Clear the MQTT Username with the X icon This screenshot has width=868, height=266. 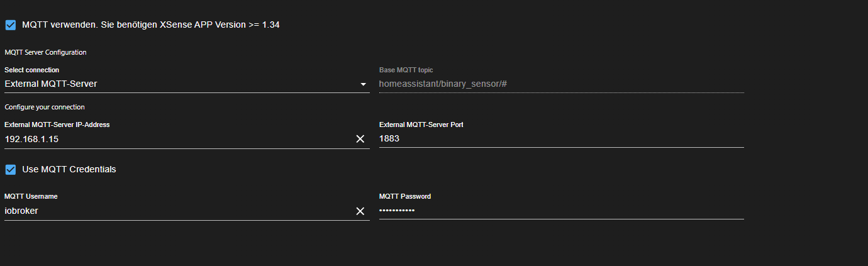(x=360, y=211)
